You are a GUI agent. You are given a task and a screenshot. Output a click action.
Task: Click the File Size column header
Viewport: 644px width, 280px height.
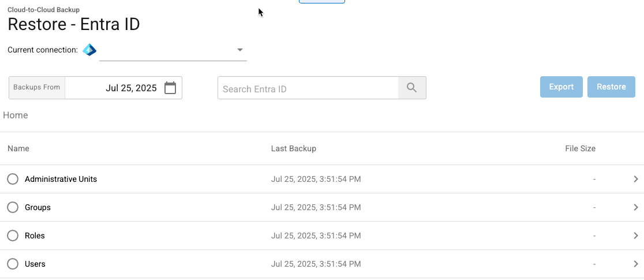[x=580, y=148]
